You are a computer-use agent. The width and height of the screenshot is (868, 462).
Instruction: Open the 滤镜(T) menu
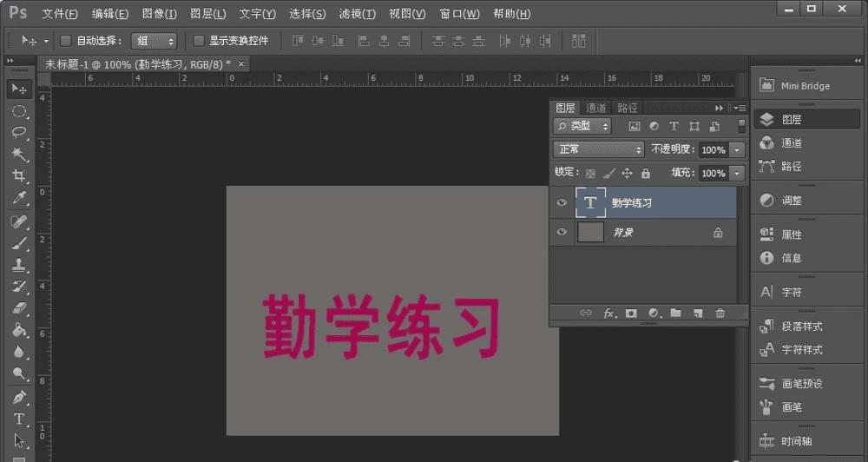(357, 14)
